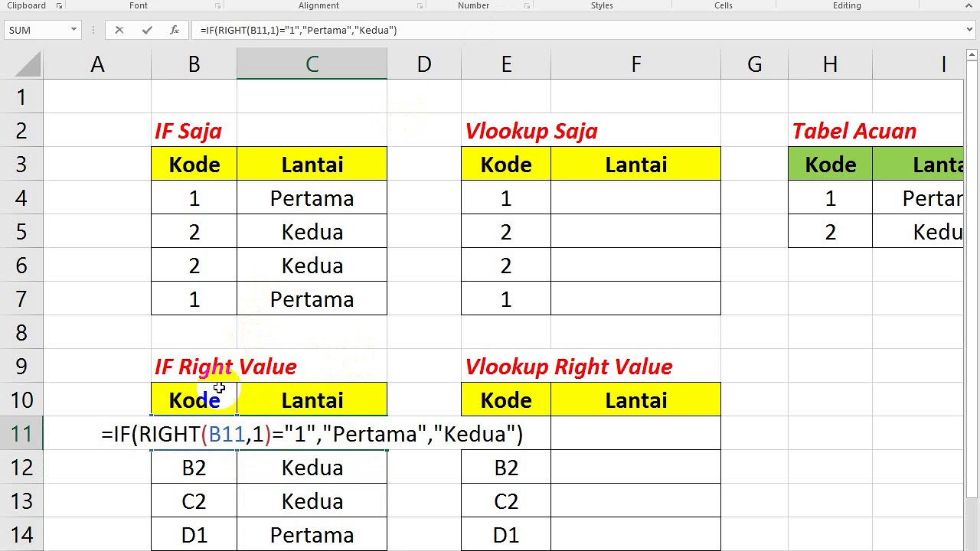
Task: Select green 'Kode' header in Tabel Acuan
Action: 830,165
